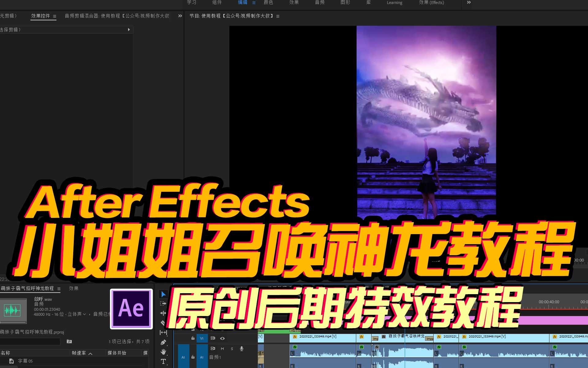Click the 00:00:40:00 timeline ruler mark
Image resolution: width=588 pixels, height=368 pixels.
click(x=549, y=302)
